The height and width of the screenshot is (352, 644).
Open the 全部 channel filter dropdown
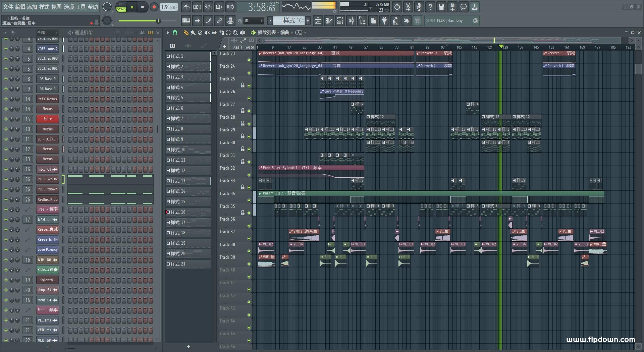(x=47, y=33)
